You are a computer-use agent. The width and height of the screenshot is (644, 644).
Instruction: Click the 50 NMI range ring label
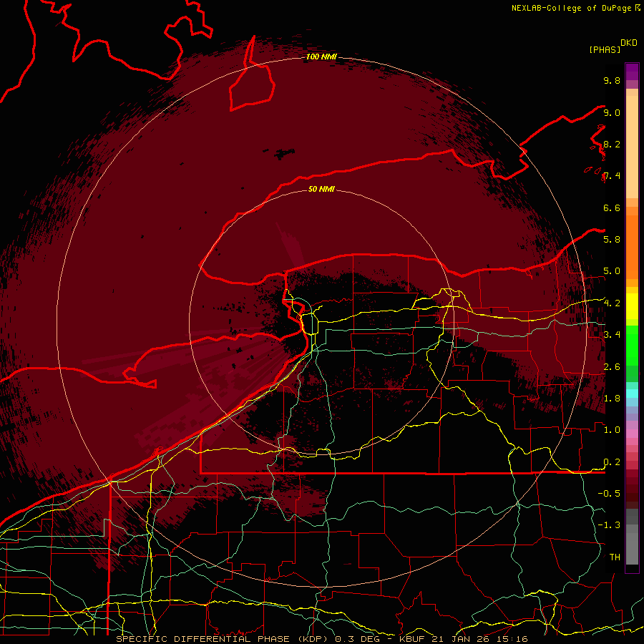tap(321, 189)
